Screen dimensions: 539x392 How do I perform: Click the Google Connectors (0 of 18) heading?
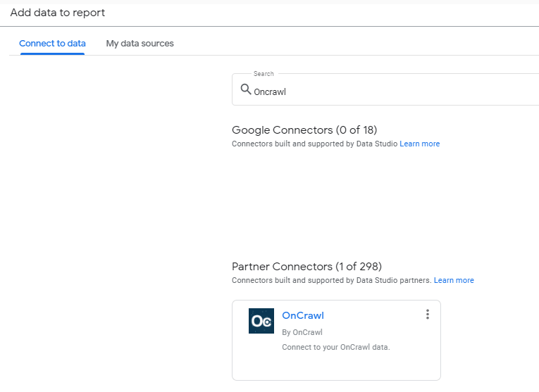[304, 130]
